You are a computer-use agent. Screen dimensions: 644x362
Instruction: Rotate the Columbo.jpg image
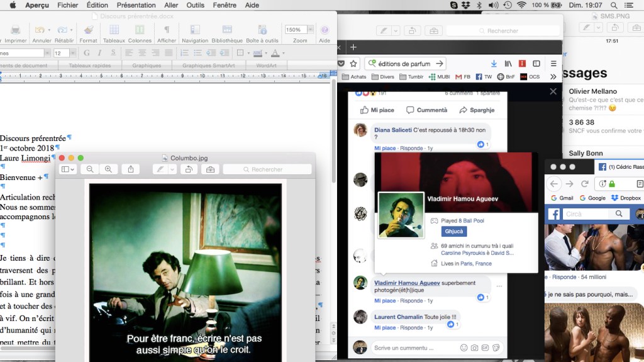[188, 169]
